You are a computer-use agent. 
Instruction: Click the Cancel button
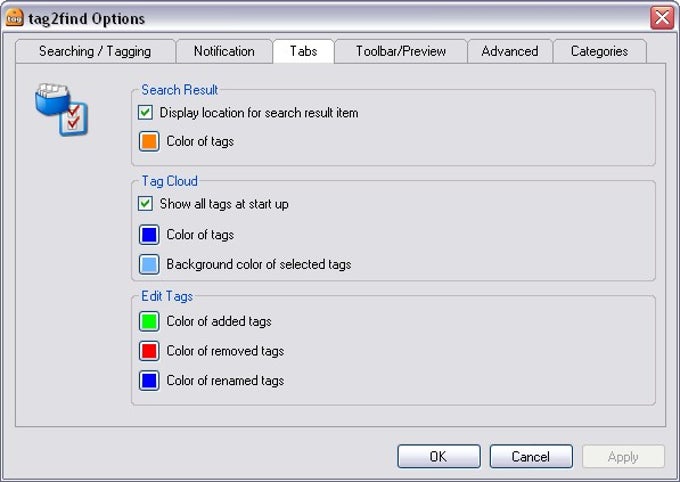click(531, 456)
